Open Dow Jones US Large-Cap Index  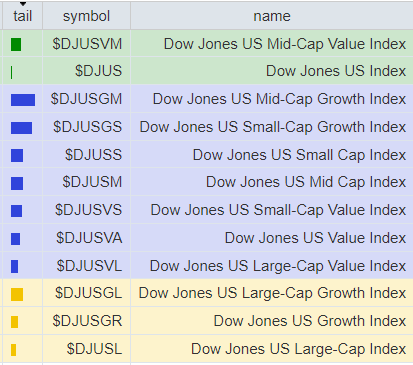pos(299,349)
